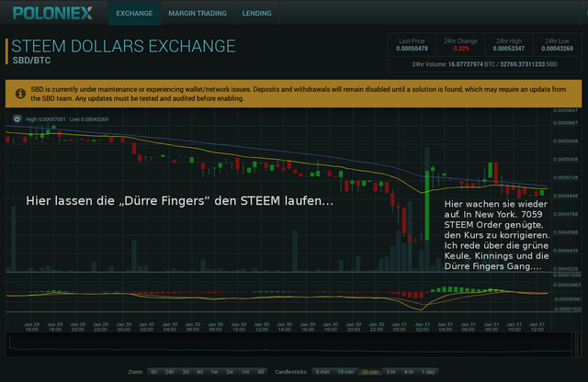The width and height of the screenshot is (588, 382).
Task: Click the Poloniex logo
Action: tap(52, 13)
